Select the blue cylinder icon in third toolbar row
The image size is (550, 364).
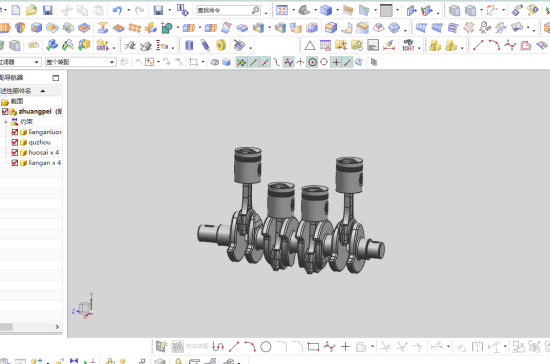click(x=189, y=45)
